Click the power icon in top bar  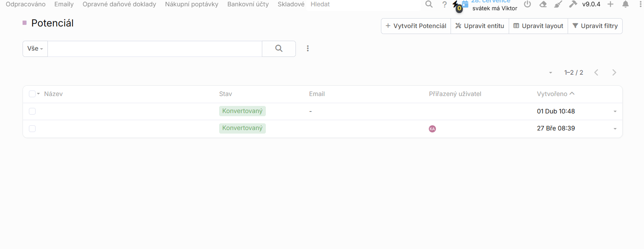pos(527,4)
